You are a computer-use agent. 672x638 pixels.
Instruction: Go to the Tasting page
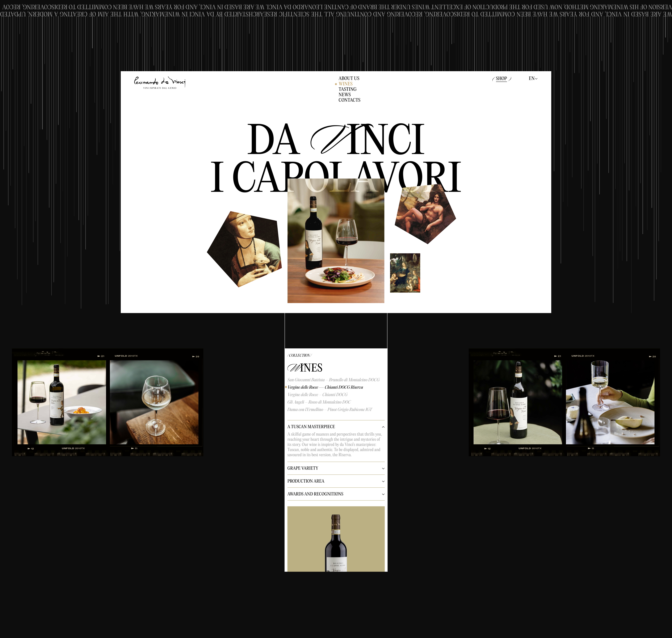click(x=347, y=89)
